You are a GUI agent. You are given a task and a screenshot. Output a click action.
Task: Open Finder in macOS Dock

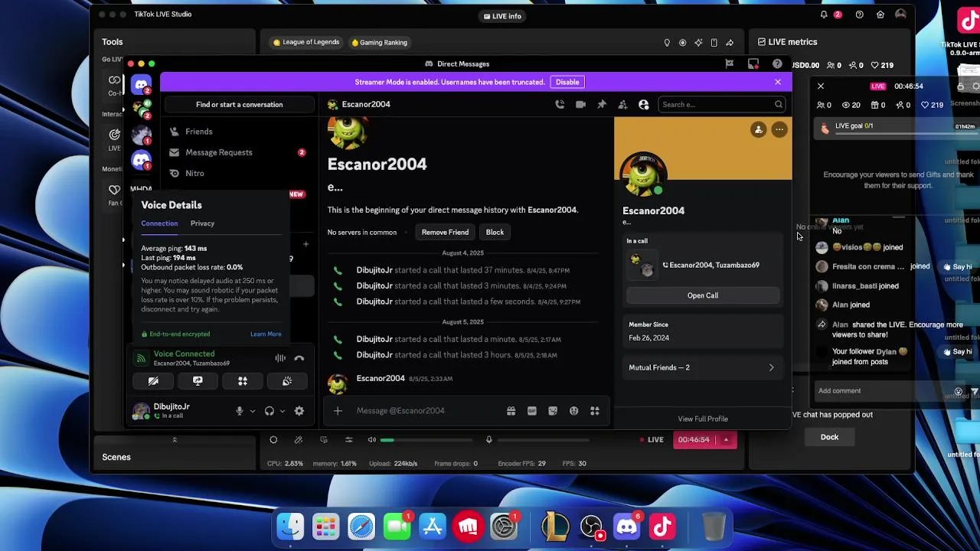click(x=290, y=527)
